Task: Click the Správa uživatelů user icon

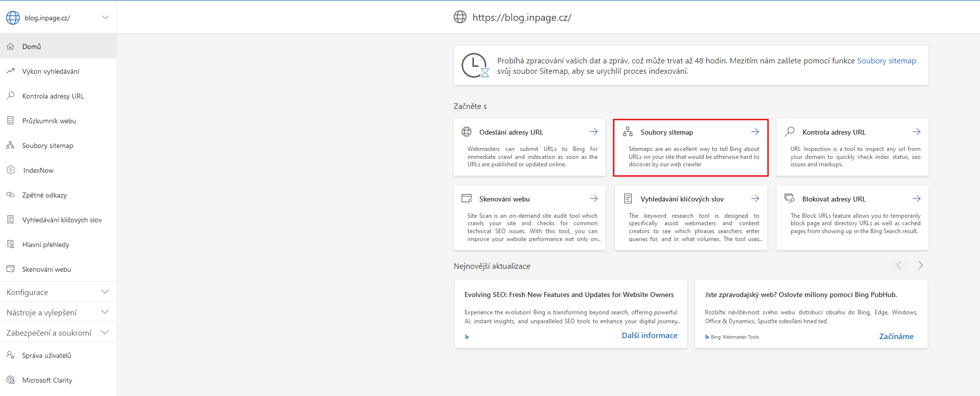Action: [10, 355]
